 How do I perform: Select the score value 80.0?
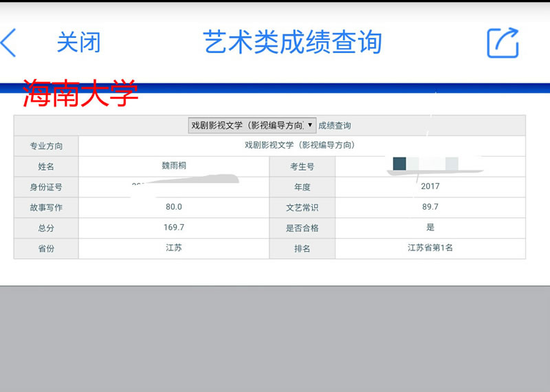pyautogui.click(x=174, y=207)
